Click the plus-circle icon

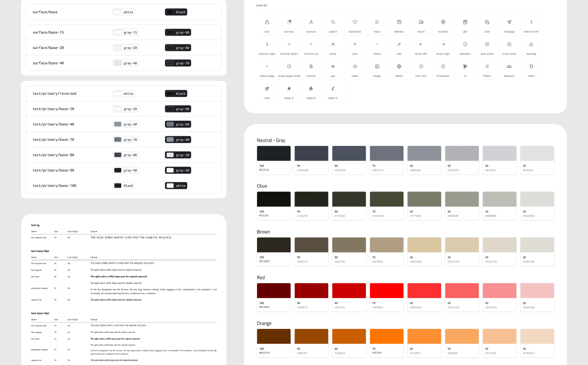click(x=487, y=44)
